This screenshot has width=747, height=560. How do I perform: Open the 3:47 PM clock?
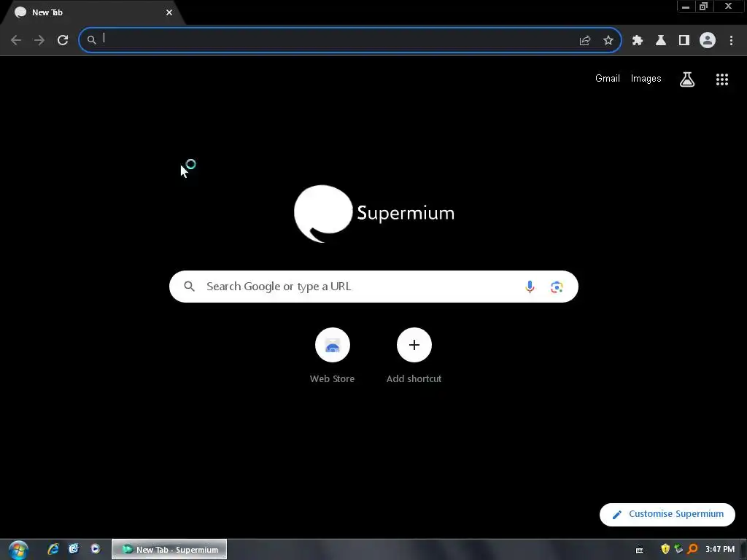(720, 550)
